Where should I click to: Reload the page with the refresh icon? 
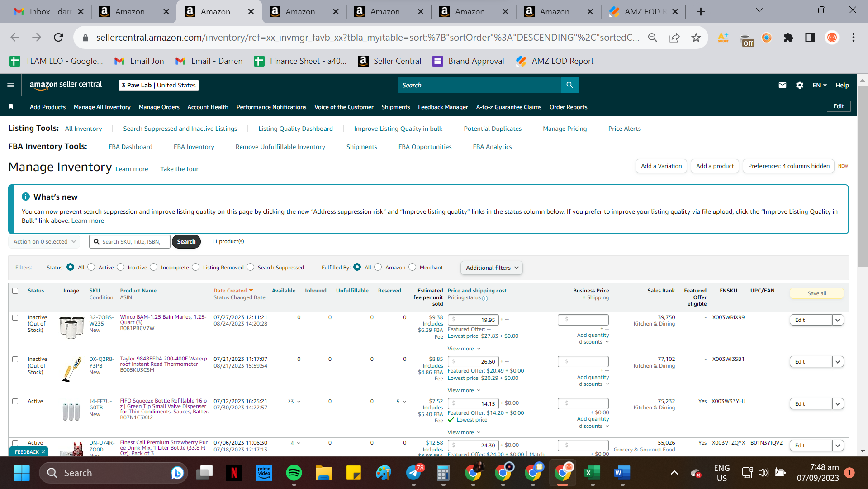(x=58, y=38)
